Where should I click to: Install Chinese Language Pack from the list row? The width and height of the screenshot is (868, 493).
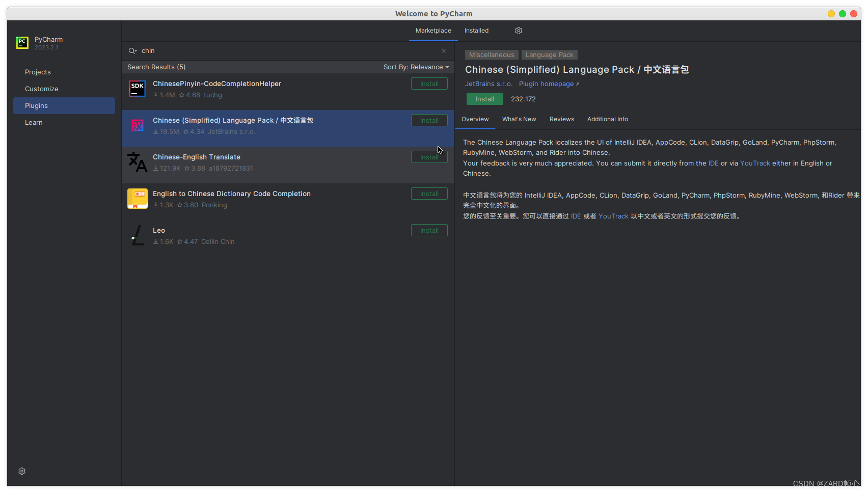click(x=429, y=121)
